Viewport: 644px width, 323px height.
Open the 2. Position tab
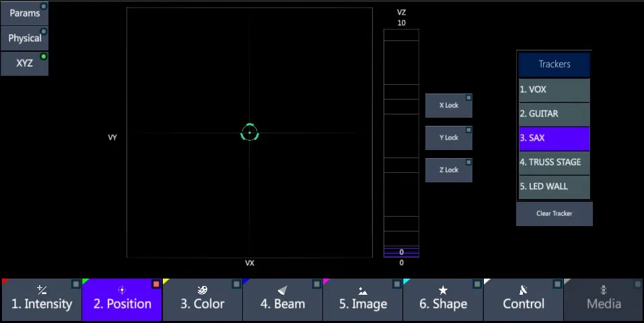click(x=122, y=299)
